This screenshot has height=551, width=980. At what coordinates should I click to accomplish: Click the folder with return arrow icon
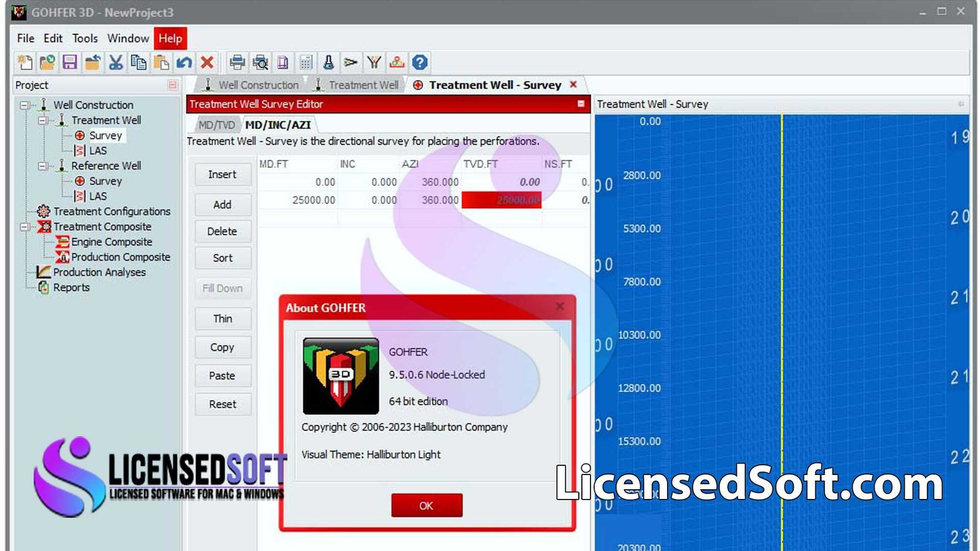click(x=92, y=62)
